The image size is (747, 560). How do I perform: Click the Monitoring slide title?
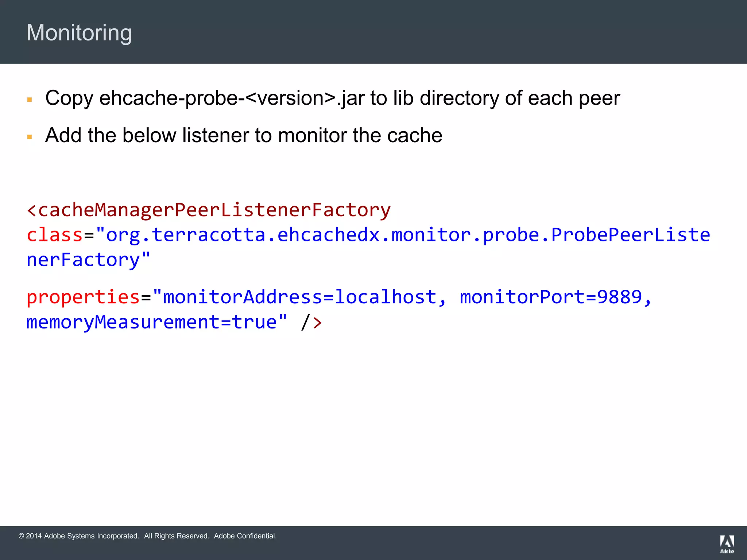click(79, 33)
